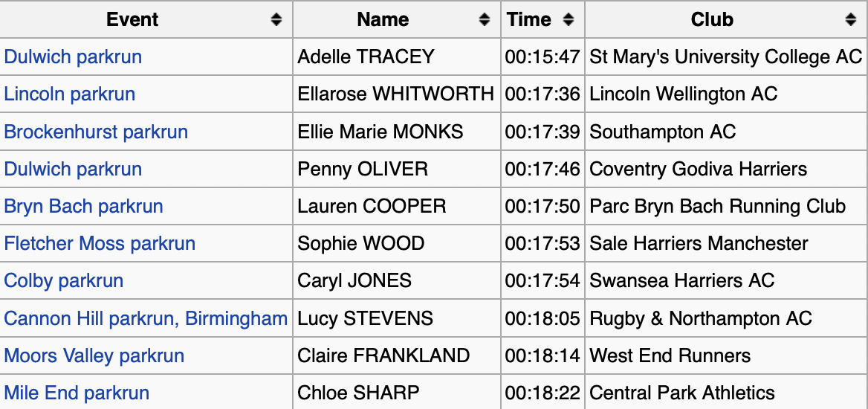Open Dulwich parkrun link for Penny Oliver
This screenshot has width=868, height=409.
73,169
